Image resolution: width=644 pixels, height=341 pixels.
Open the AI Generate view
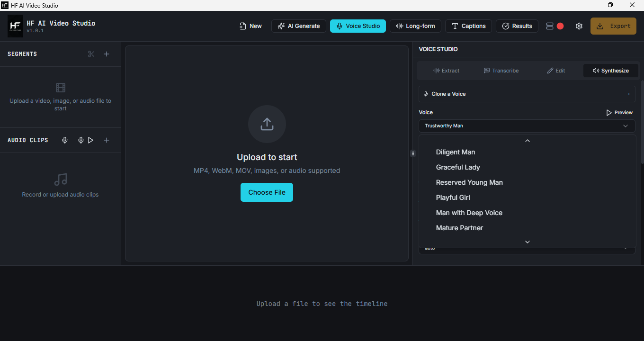pyautogui.click(x=299, y=26)
